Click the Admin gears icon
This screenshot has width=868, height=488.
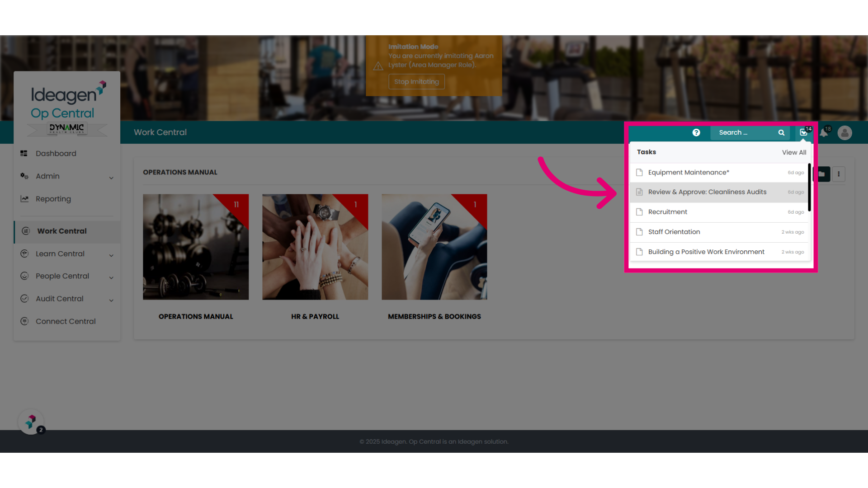pyautogui.click(x=24, y=176)
